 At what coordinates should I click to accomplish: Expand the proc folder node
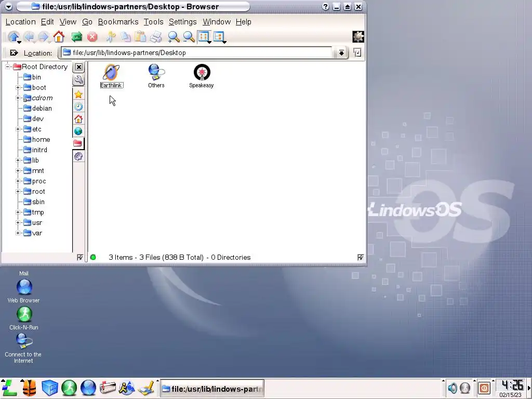pyautogui.click(x=18, y=181)
